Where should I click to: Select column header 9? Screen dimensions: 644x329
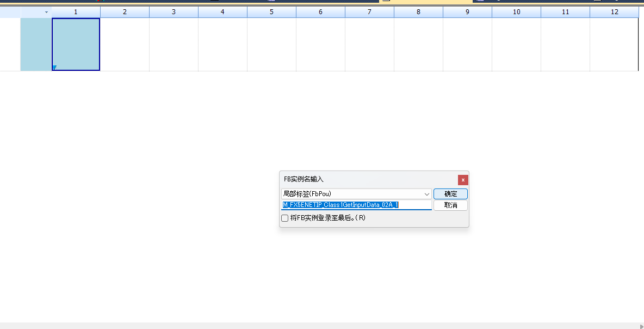pos(467,12)
